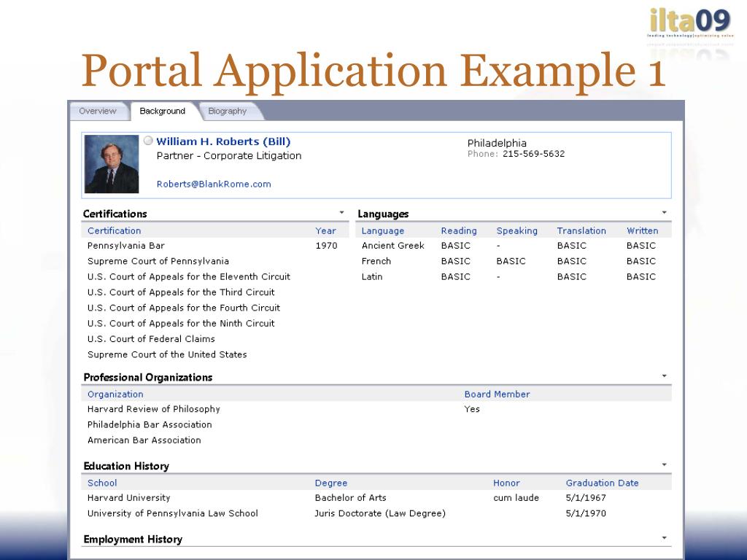Sort by Language column header
This screenshot has width=747, height=560.
click(x=382, y=230)
